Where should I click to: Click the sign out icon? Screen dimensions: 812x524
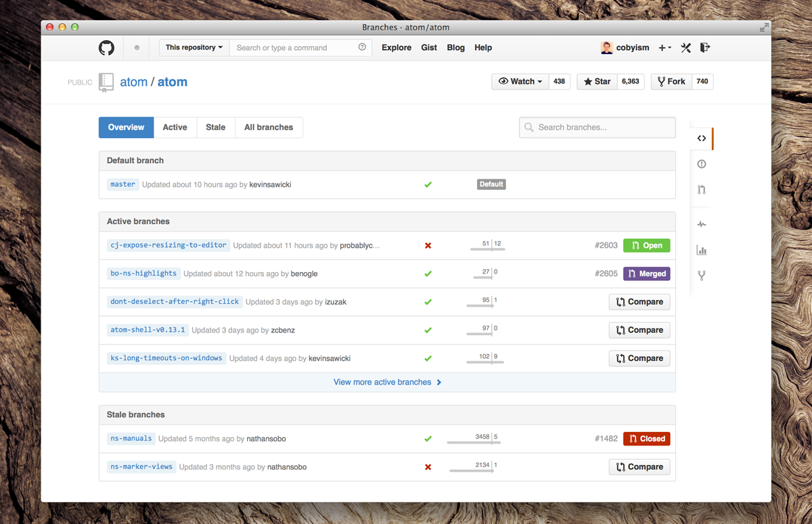pos(705,47)
